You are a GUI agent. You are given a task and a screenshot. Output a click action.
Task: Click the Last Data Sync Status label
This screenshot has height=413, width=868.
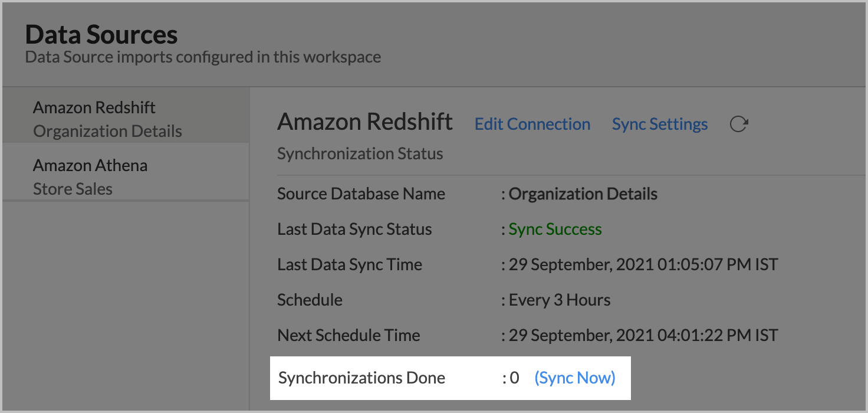coord(354,229)
